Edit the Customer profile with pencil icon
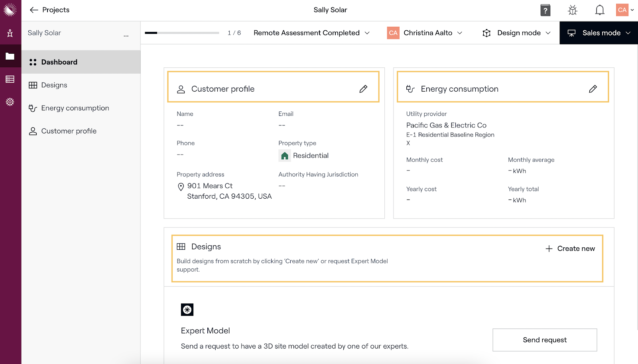Screen dimensions: 638x364 [363, 89]
